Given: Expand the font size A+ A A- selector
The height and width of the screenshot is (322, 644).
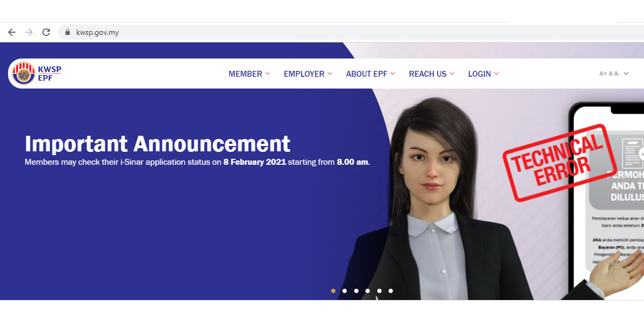Looking at the screenshot, I should coord(614,74).
